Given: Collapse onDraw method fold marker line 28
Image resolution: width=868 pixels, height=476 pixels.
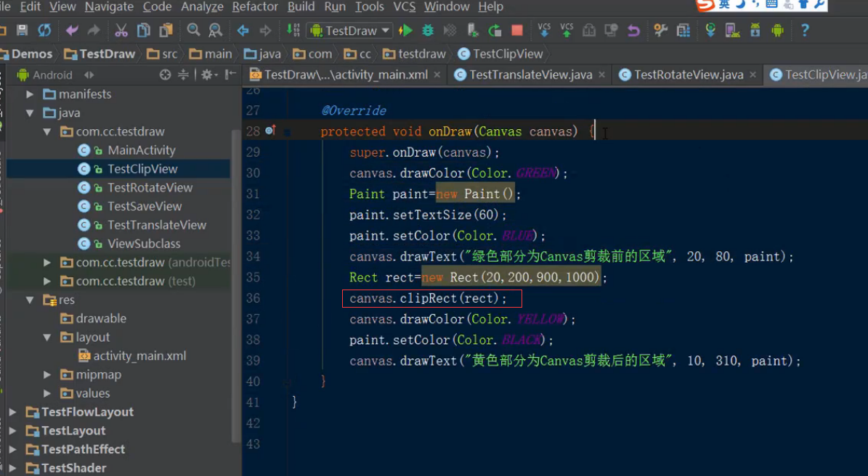Looking at the screenshot, I should (x=287, y=132).
